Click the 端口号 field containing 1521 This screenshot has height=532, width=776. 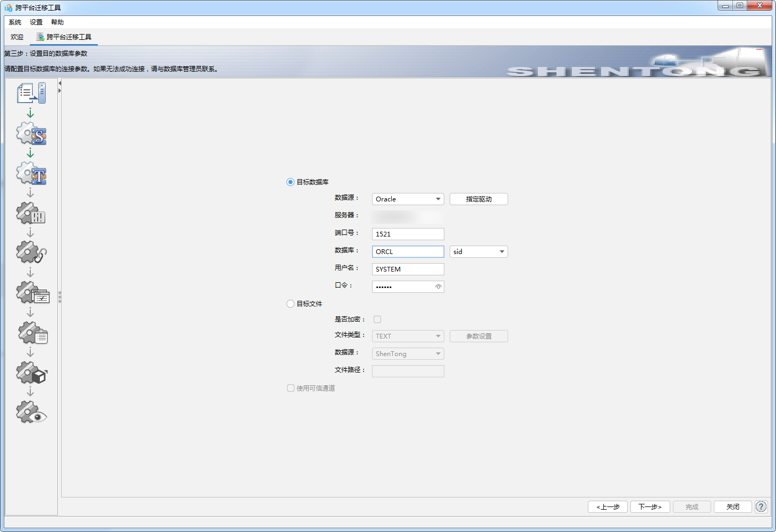coord(408,234)
